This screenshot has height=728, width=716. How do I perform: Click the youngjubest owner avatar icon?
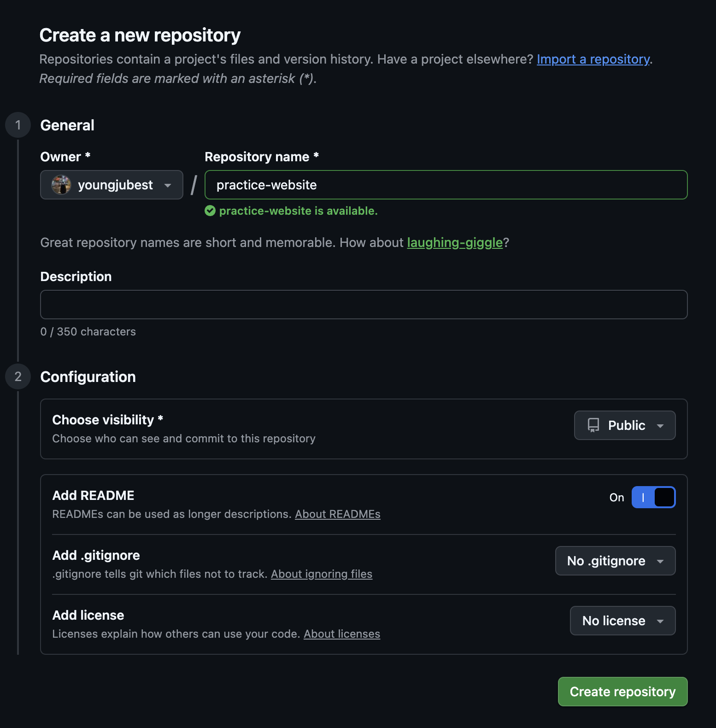coord(61,185)
